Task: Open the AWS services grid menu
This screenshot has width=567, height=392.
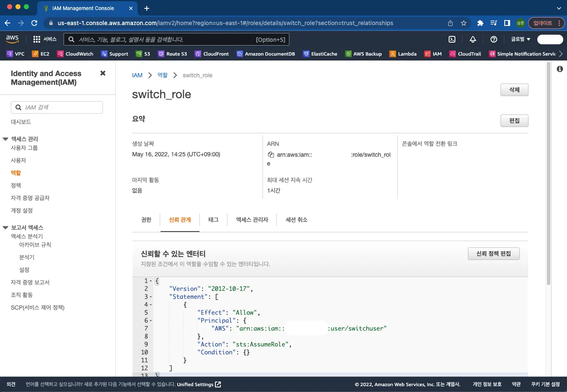Action: pos(37,39)
